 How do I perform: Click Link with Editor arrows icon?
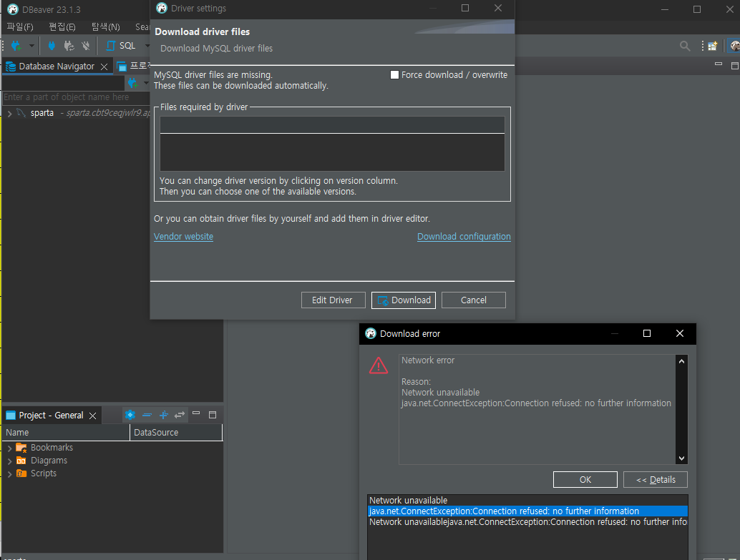tap(180, 415)
